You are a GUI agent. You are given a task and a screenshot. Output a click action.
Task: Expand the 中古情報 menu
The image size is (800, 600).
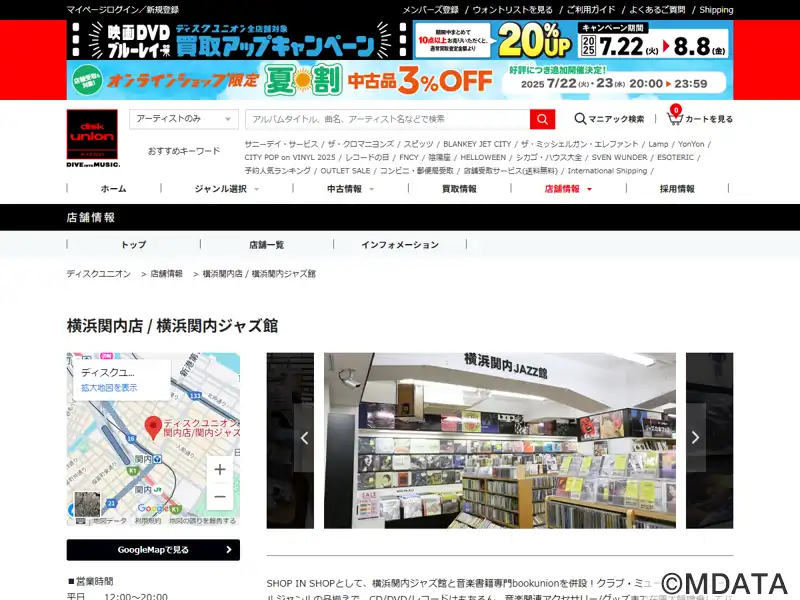point(351,189)
